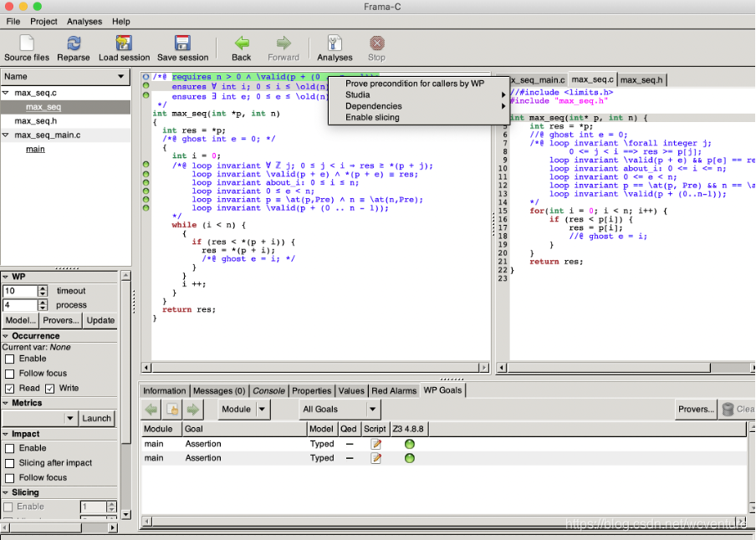Click green bullet next to about_i invariant
Viewport: 756px width, 540px height.
coord(146,182)
